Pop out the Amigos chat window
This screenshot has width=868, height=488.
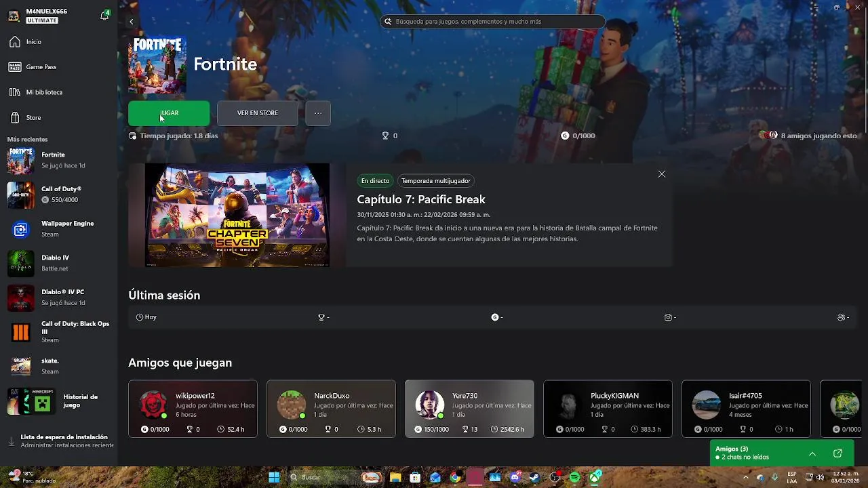837,453
